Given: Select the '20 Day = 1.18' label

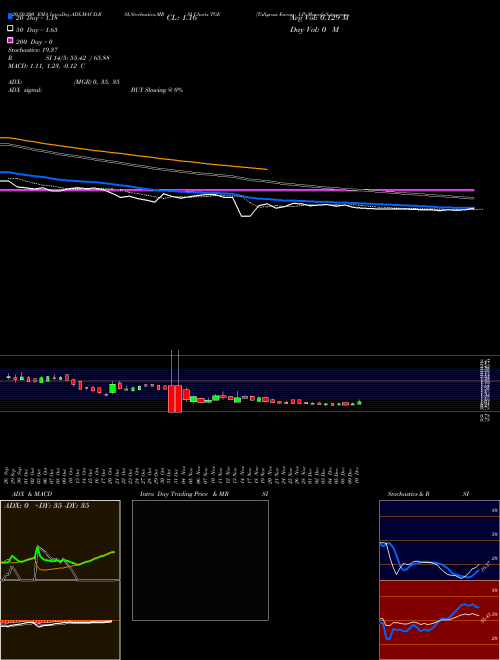Looking at the screenshot, I should tap(36, 18).
